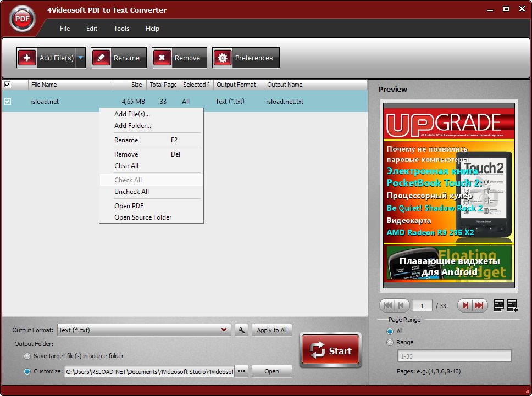Click the Start convert arrows icon
This screenshot has height=396, width=532.
pyautogui.click(x=317, y=350)
